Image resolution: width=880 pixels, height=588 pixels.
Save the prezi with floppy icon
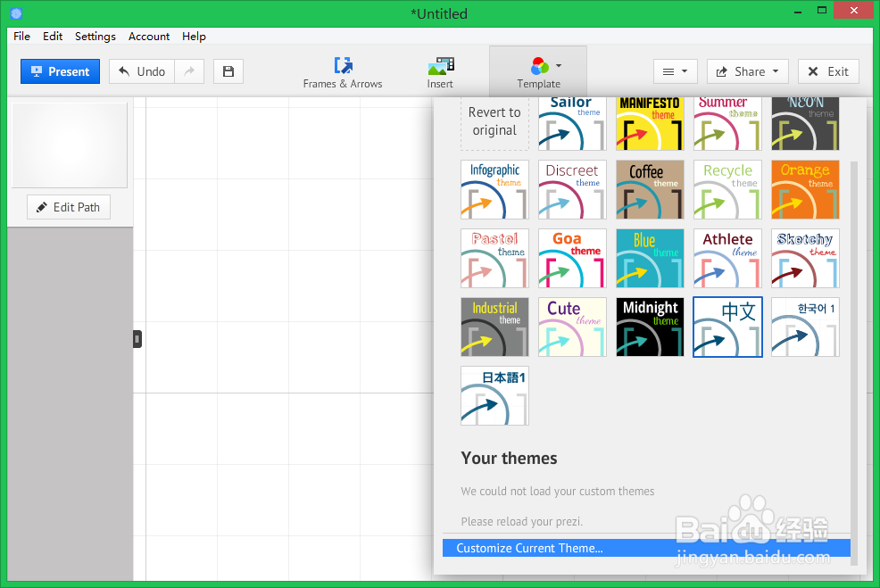[228, 71]
